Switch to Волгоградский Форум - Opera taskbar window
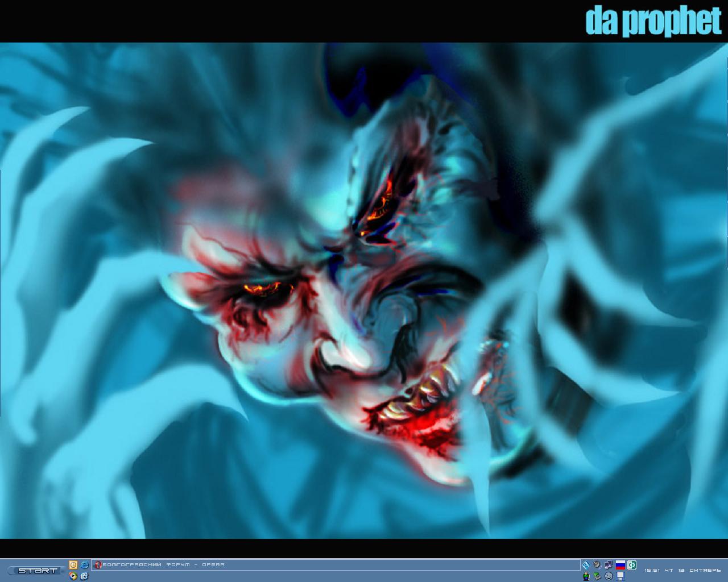 [335, 564]
